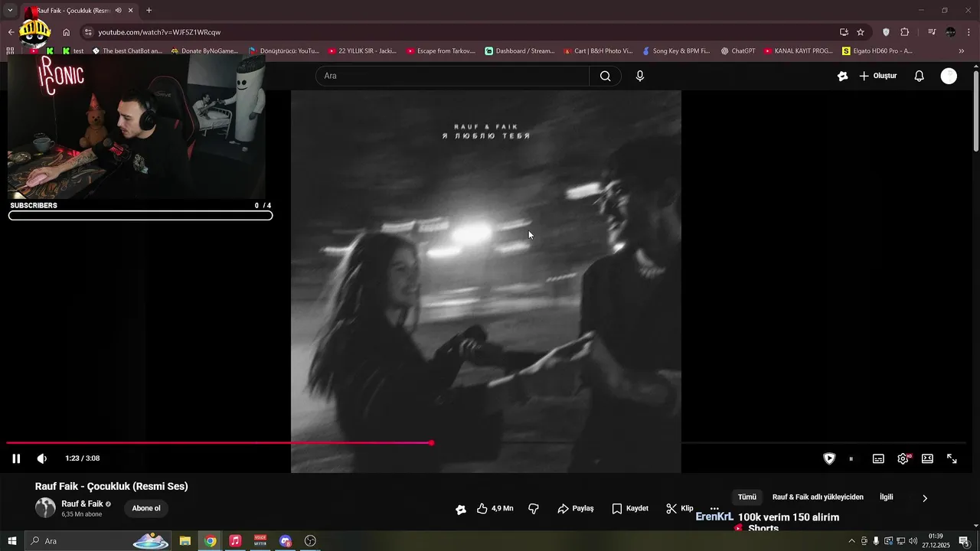The height and width of the screenshot is (551, 980).
Task: Open Donate ByNoGame bookmark
Action: (204, 51)
